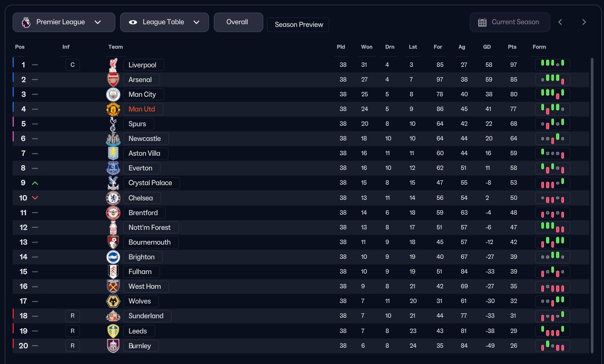Switch to the Overall tab

click(237, 22)
